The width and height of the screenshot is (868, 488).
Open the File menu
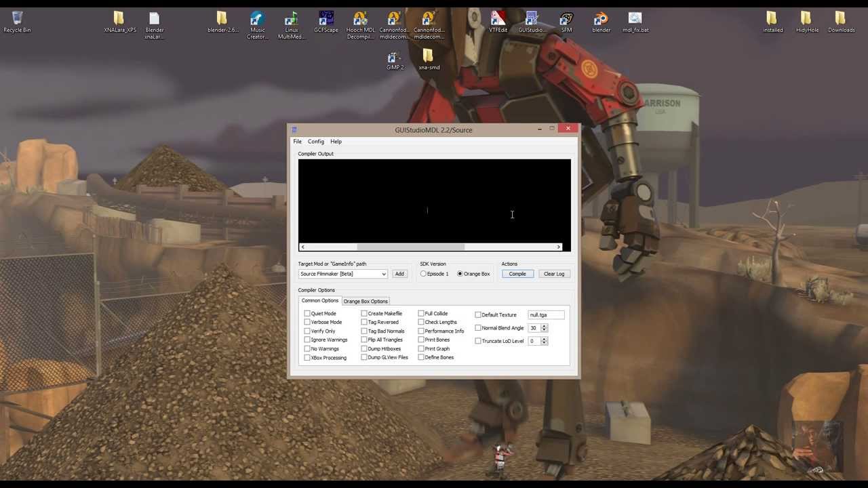(297, 142)
